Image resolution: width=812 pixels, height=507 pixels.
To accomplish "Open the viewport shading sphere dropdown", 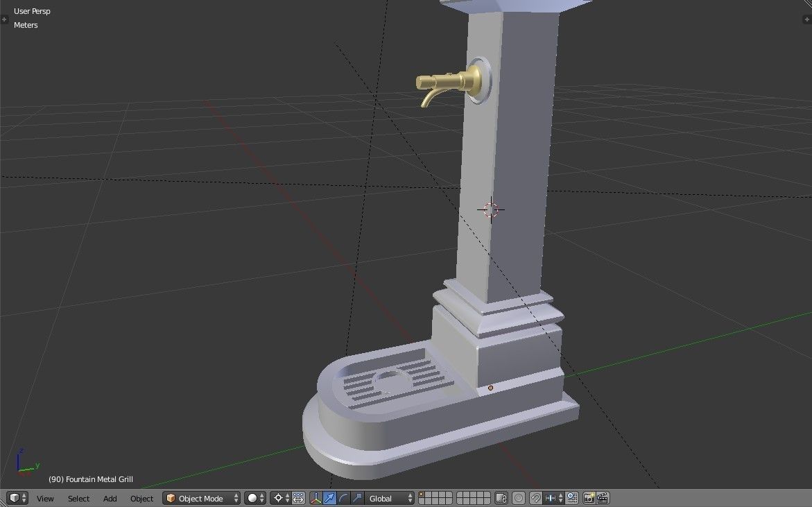I will coord(254,498).
